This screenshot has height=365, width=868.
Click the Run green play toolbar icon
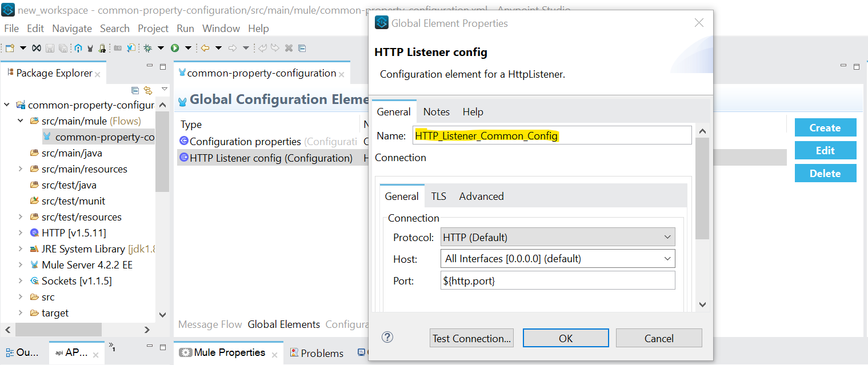click(x=175, y=48)
